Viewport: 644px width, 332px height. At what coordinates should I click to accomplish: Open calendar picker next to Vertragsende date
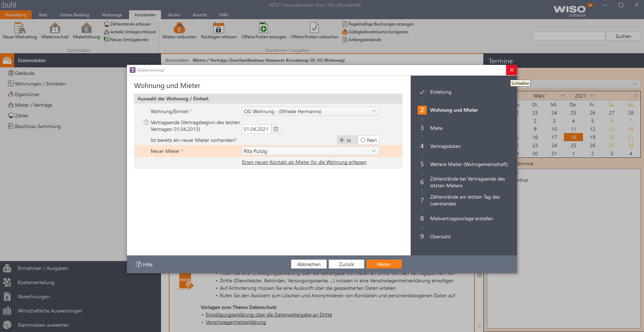click(x=276, y=129)
